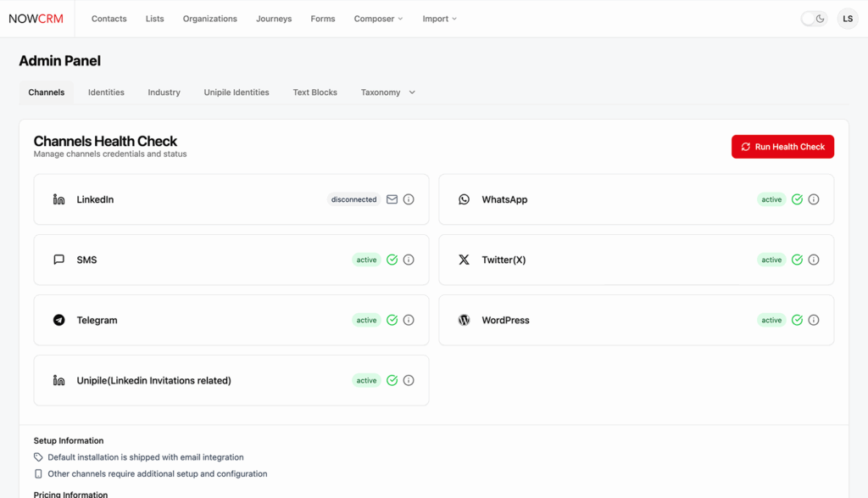Click the green check icon for SMS
This screenshot has height=498, width=868.
click(392, 260)
